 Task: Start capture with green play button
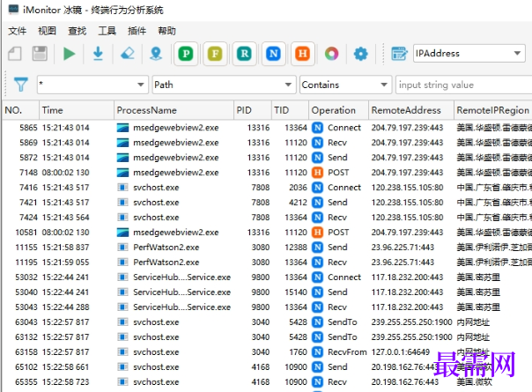(x=70, y=54)
